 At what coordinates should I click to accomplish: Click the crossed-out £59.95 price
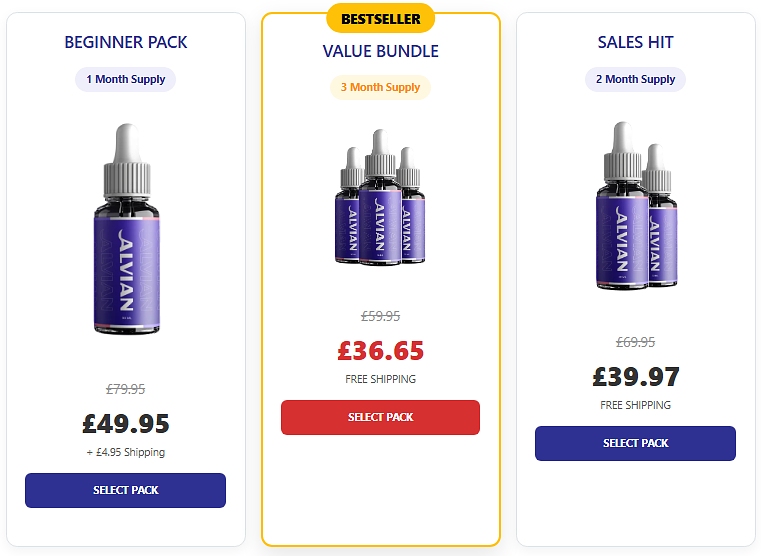pos(380,316)
